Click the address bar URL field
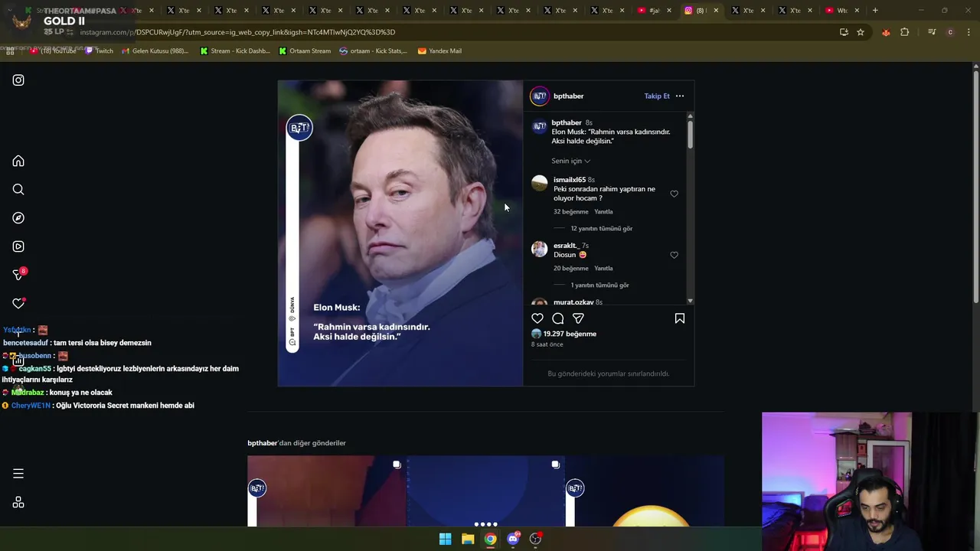The image size is (980, 551). tap(452, 32)
